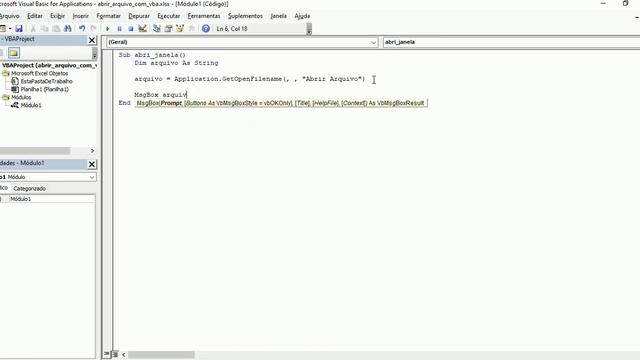Select the Módulos folder node
Viewport: 640px width, 360px height.
(21, 97)
